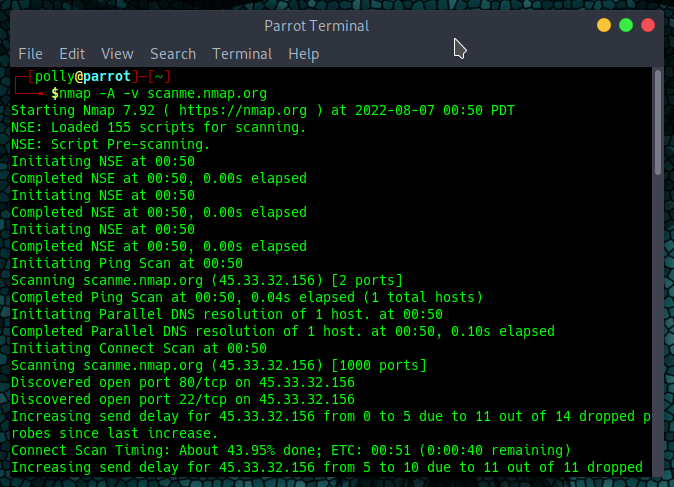Click the Parrot Terminal title bar

click(x=316, y=26)
